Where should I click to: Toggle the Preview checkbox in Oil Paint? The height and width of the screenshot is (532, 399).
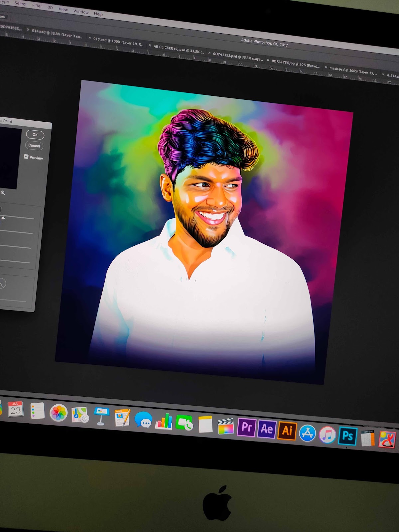26,157
